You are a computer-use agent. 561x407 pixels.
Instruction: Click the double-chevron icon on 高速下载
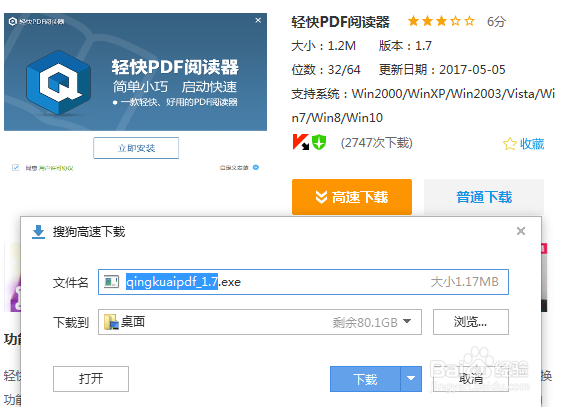[321, 197]
